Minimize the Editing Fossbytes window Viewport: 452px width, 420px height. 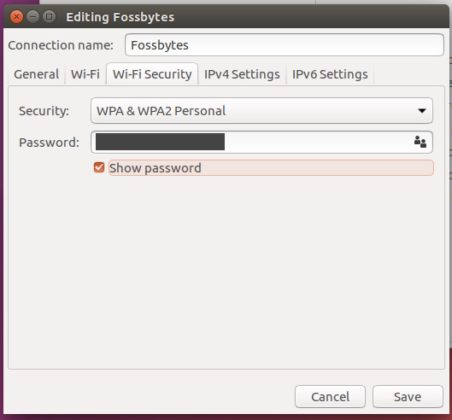tap(33, 16)
